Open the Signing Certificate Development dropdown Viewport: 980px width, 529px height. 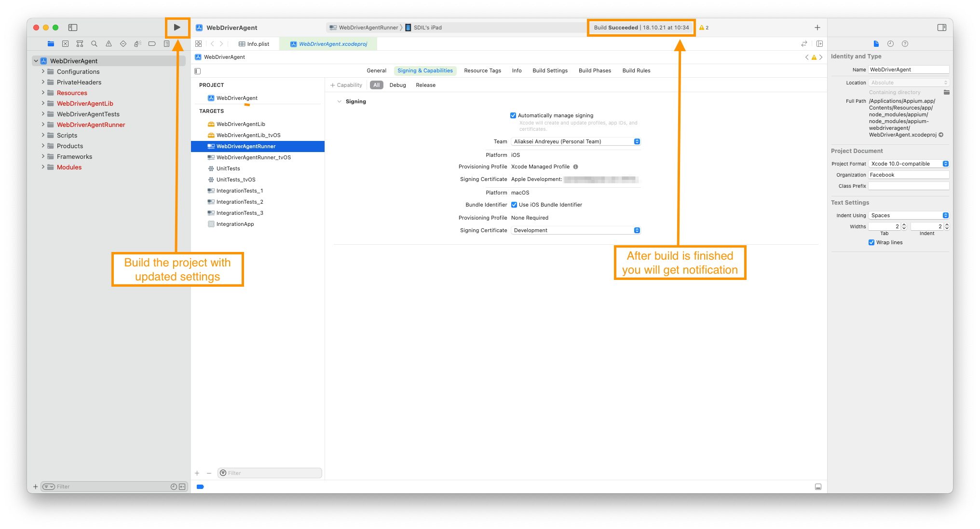click(x=575, y=230)
